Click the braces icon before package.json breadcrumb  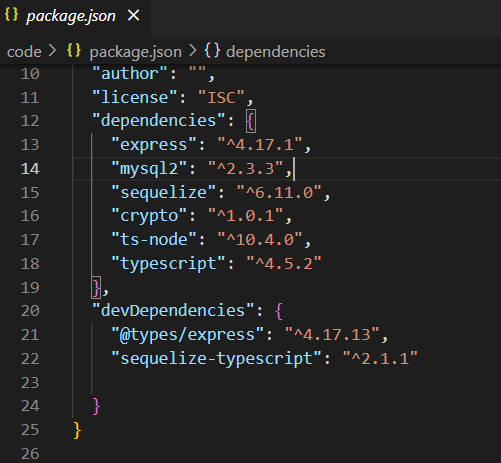click(x=74, y=51)
